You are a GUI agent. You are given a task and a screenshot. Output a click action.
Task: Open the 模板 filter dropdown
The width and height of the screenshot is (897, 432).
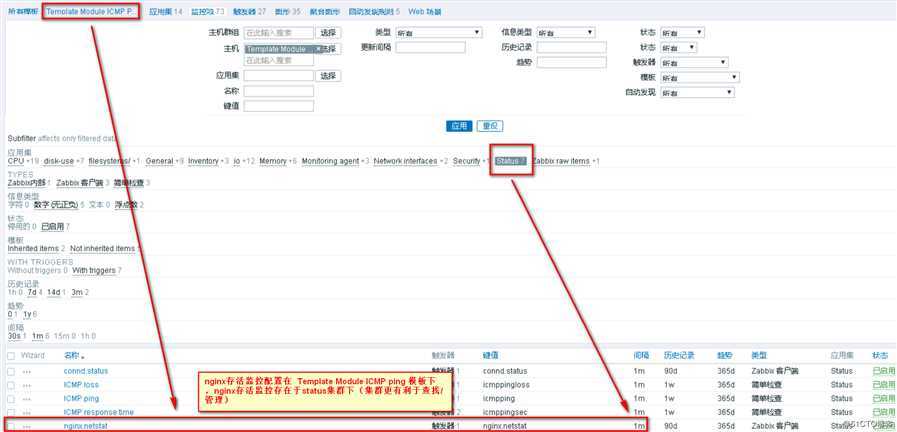(x=700, y=77)
